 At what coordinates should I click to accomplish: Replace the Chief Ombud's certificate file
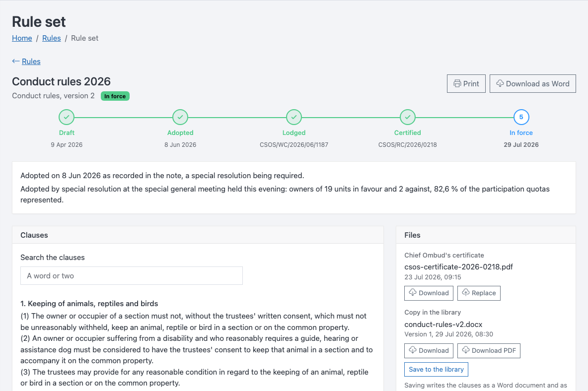click(479, 293)
